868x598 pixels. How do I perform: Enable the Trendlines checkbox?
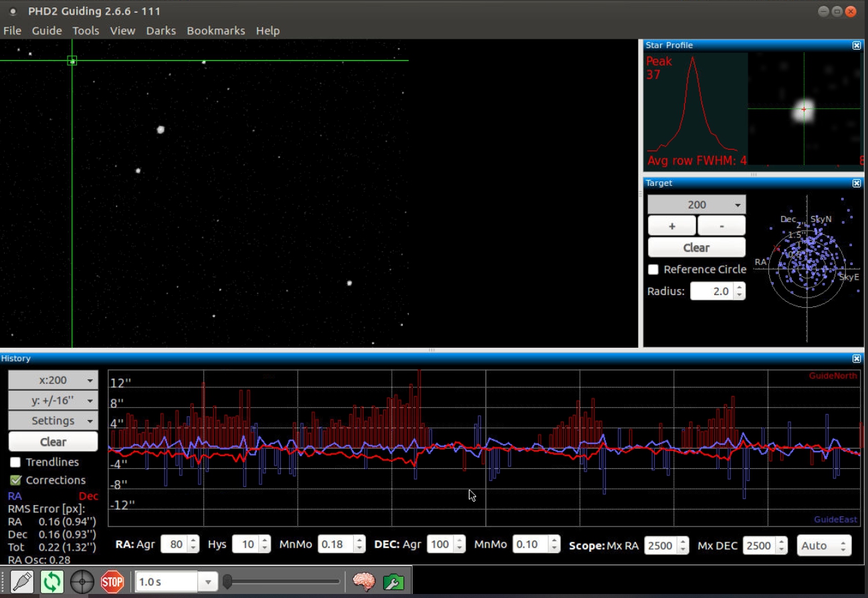(15, 462)
